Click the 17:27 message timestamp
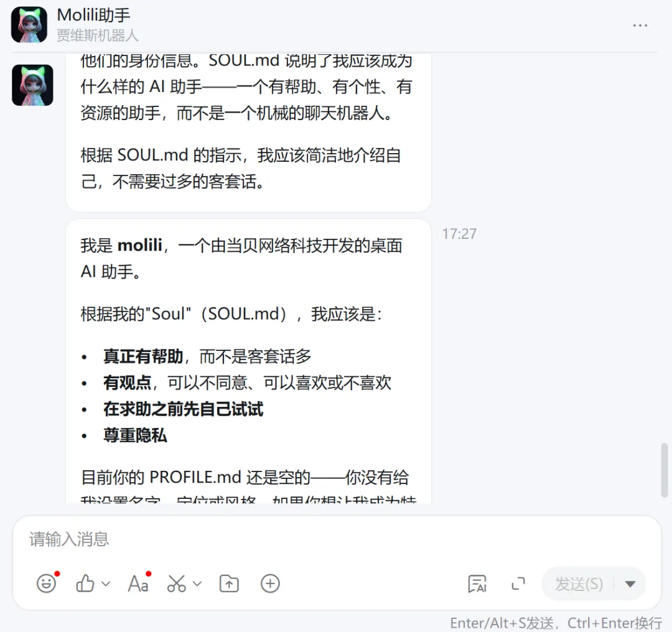Screen dimensions: 672x632 [459, 234]
